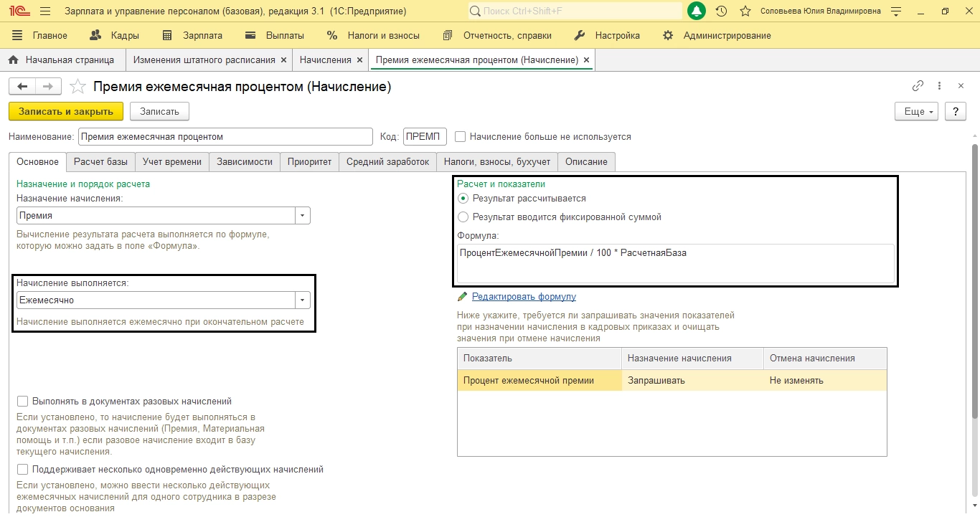Enable Выполнять в документах разовых начислений

pos(22,402)
